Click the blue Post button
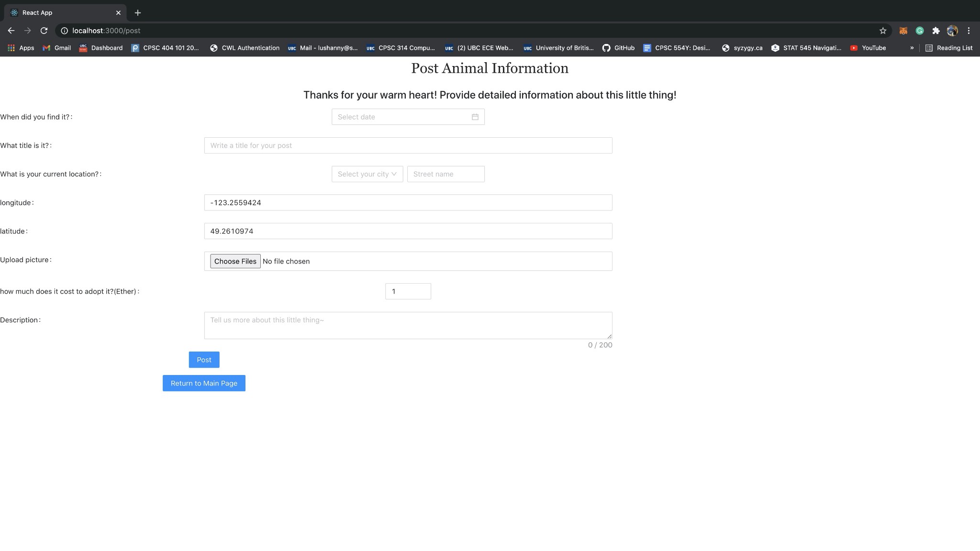This screenshot has height=551, width=980. pos(204,360)
